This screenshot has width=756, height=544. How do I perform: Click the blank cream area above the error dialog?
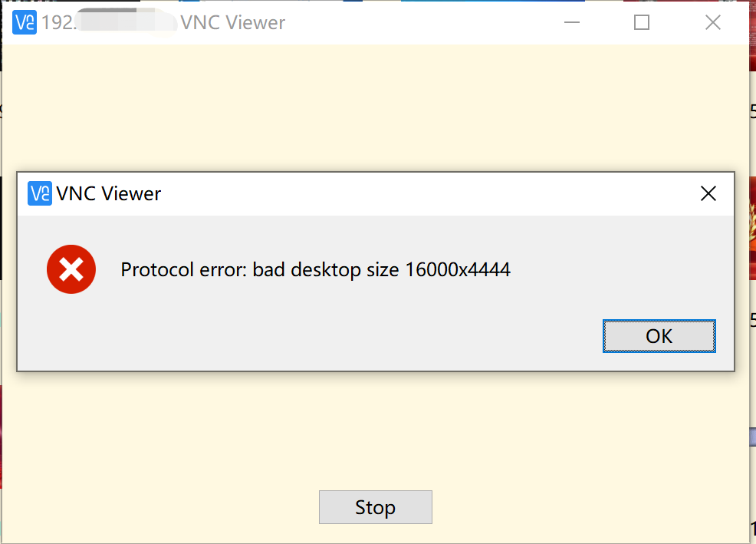click(x=376, y=107)
